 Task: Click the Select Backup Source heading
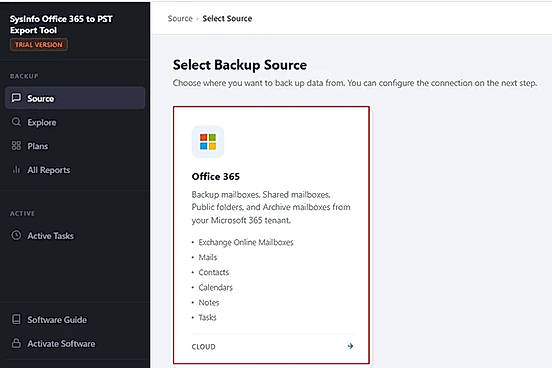240,65
